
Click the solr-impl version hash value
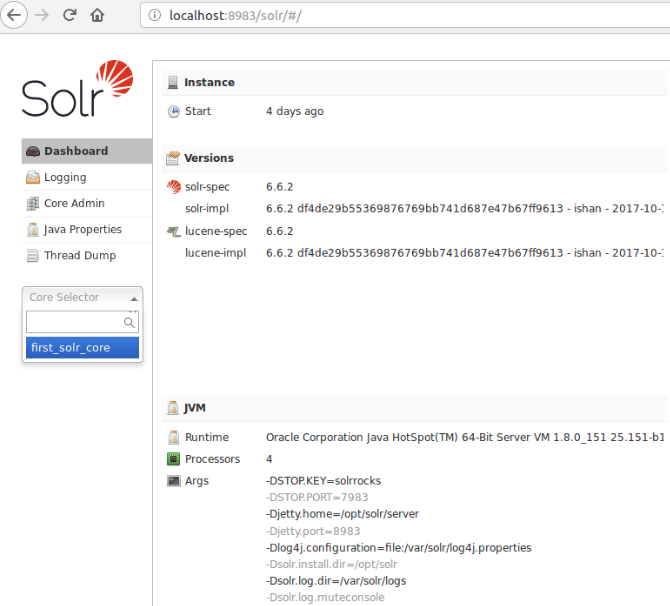click(465, 209)
